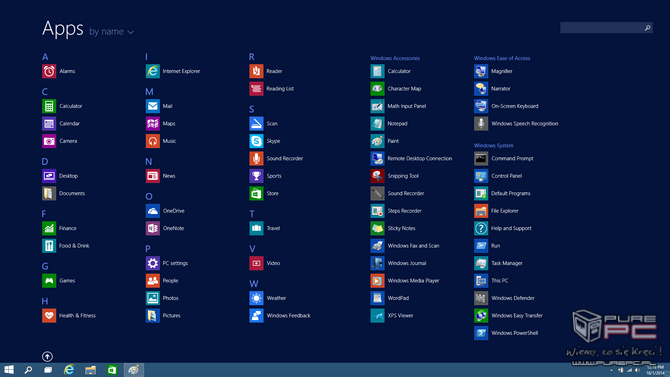Click the search box in the top right
Image resolution: width=670 pixels, height=377 pixels.
pos(606,28)
